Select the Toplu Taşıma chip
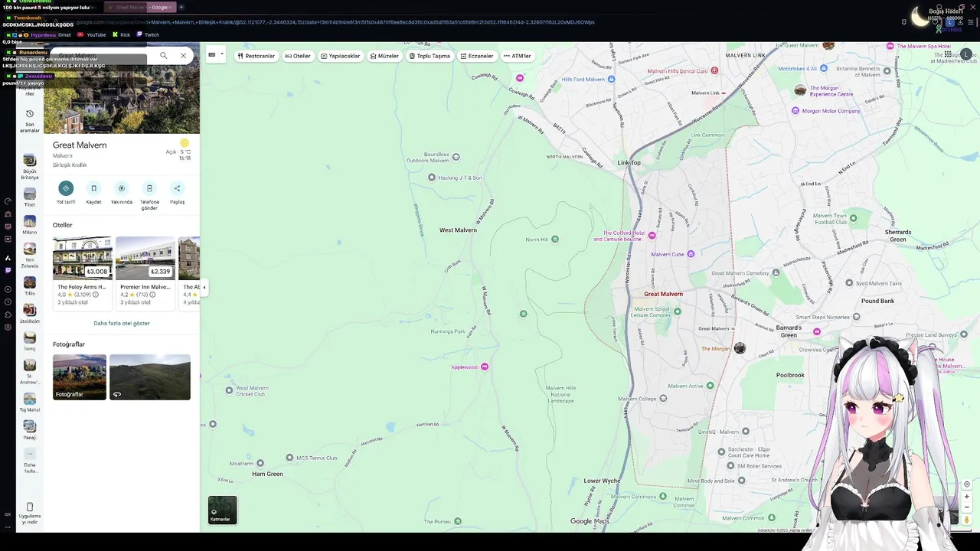This screenshot has width=980, height=551. (x=430, y=56)
